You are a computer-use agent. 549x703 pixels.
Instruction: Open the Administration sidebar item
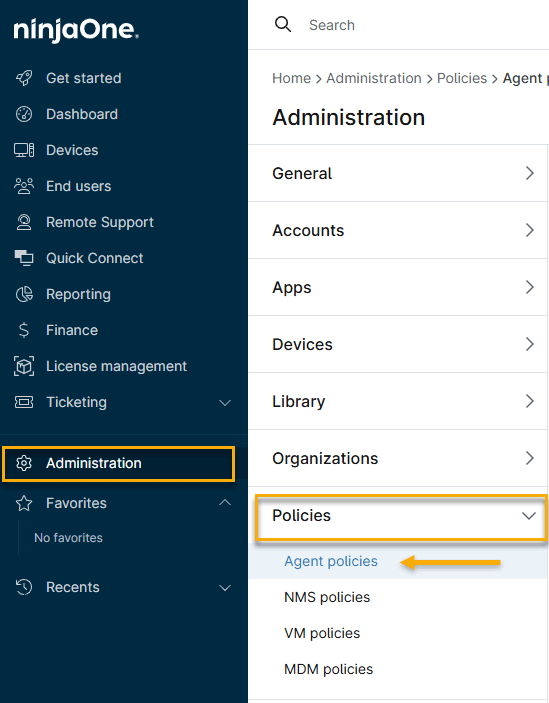pyautogui.click(x=118, y=464)
